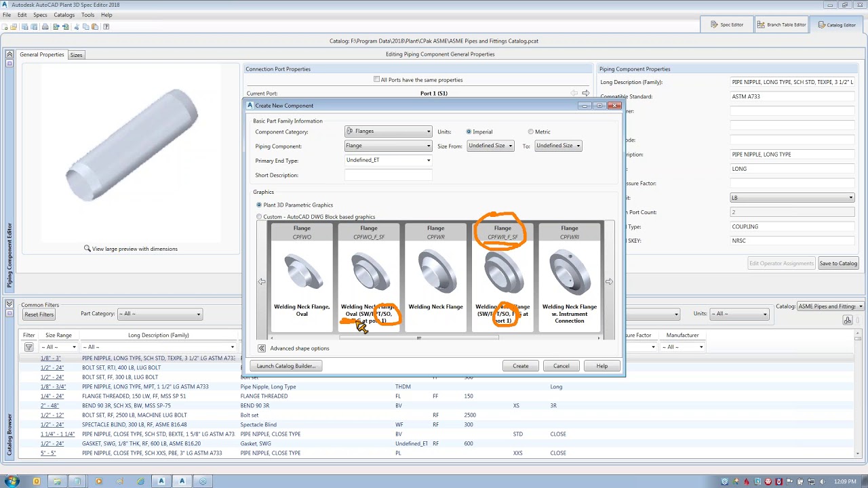Viewport: 868px width, 488px height.
Task: Click the Cancel button in the dialog
Action: (561, 366)
